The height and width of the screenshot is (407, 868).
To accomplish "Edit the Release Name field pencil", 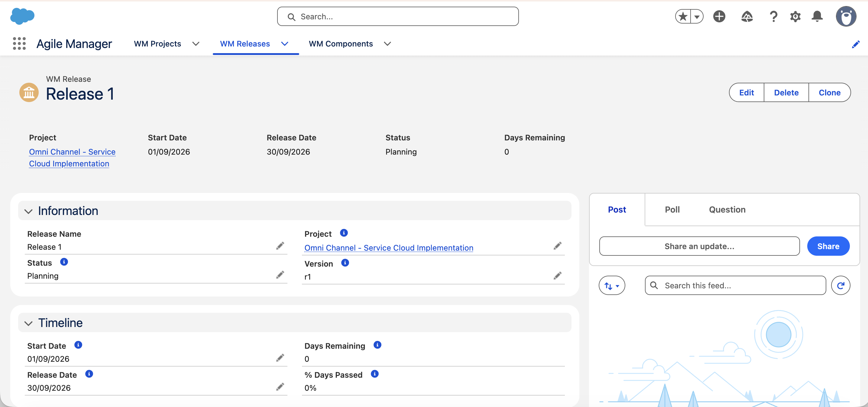I will (280, 246).
